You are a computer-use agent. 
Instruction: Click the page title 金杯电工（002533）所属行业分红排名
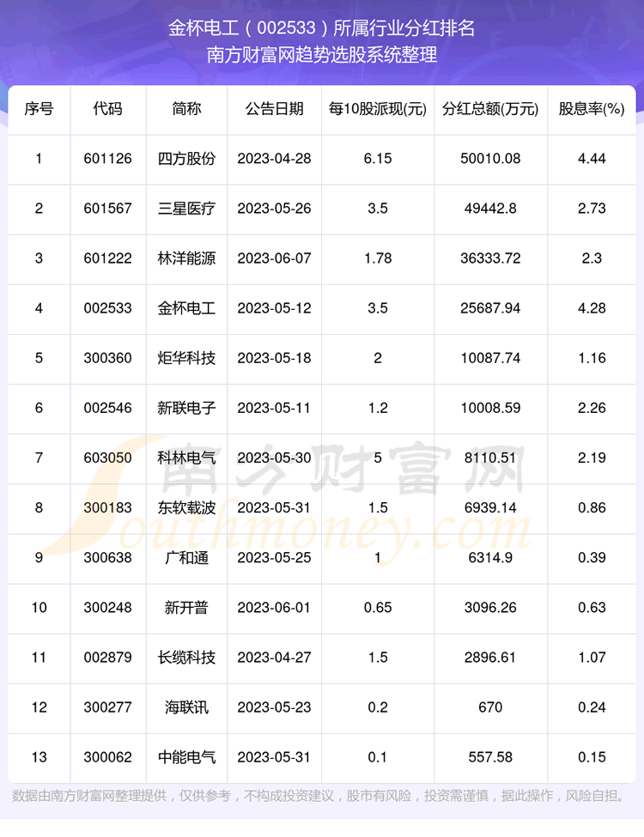(x=322, y=28)
